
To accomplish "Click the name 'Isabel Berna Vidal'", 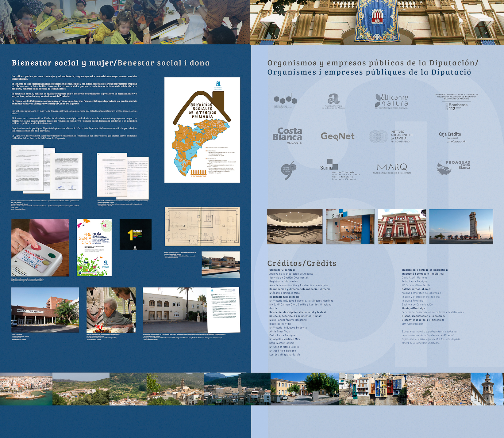I will tap(280, 324).
